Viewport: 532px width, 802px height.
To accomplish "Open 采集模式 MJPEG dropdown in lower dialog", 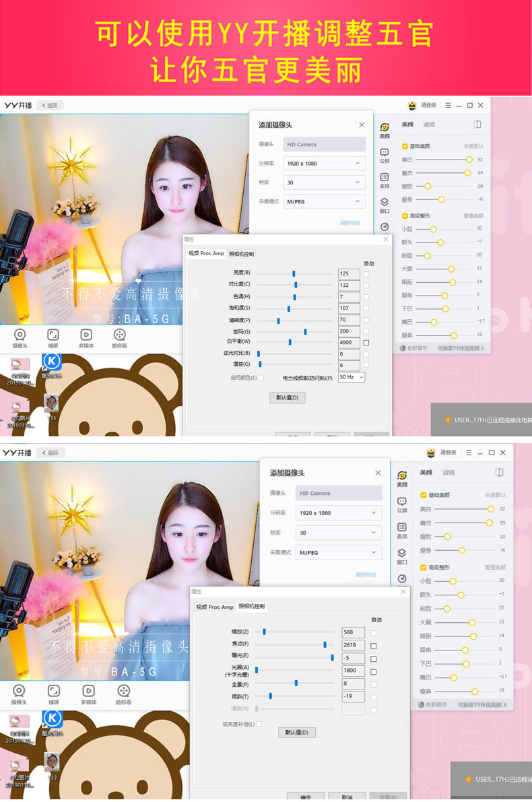I will tap(339, 552).
